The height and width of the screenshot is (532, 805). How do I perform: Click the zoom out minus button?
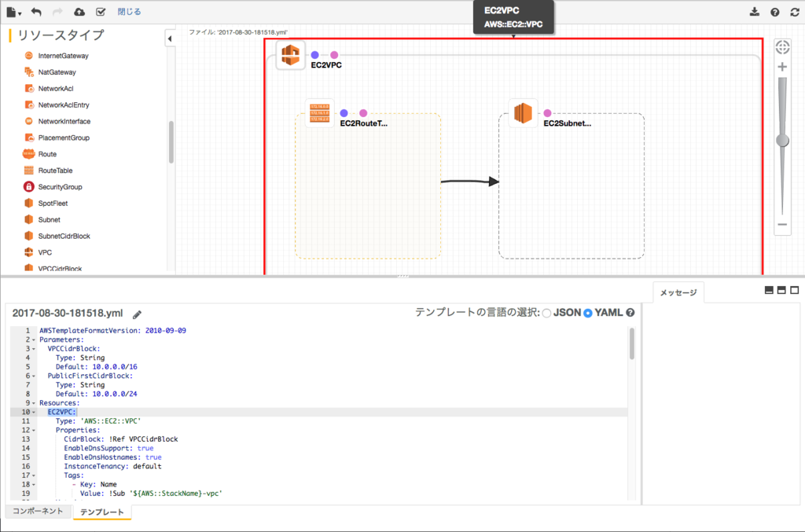(782, 225)
